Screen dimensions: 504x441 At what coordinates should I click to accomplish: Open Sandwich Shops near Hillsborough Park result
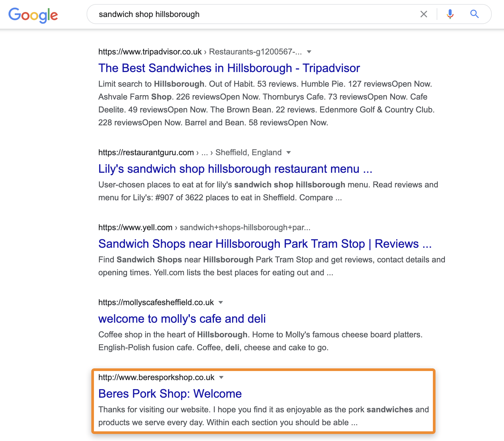coord(265,244)
